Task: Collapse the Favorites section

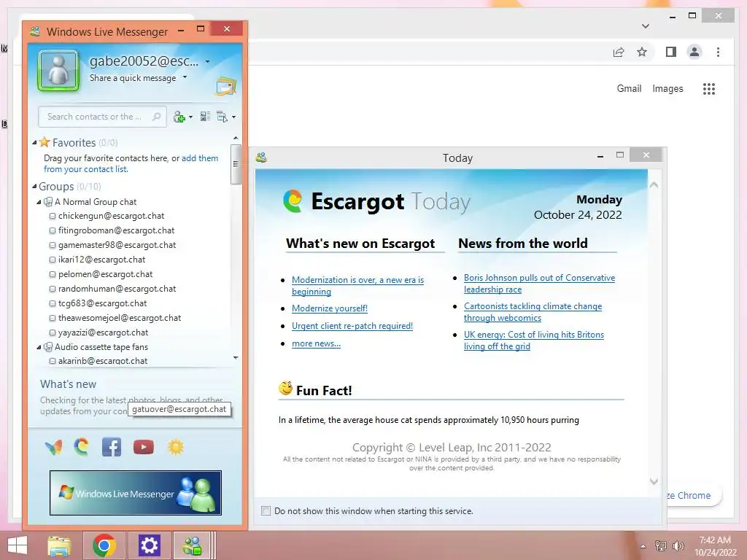Action: click(x=34, y=142)
